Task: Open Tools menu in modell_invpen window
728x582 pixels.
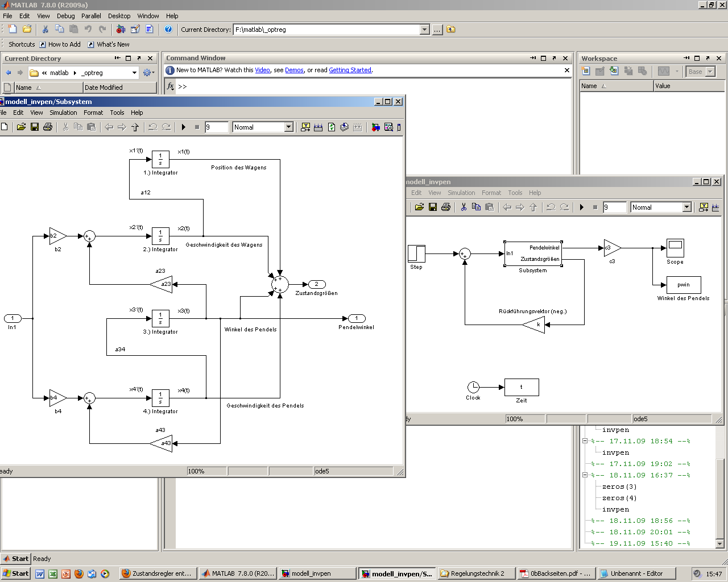Action: [515, 193]
